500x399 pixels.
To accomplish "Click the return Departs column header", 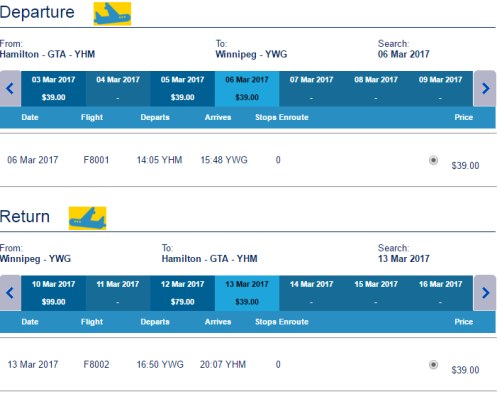I will coord(155,322).
